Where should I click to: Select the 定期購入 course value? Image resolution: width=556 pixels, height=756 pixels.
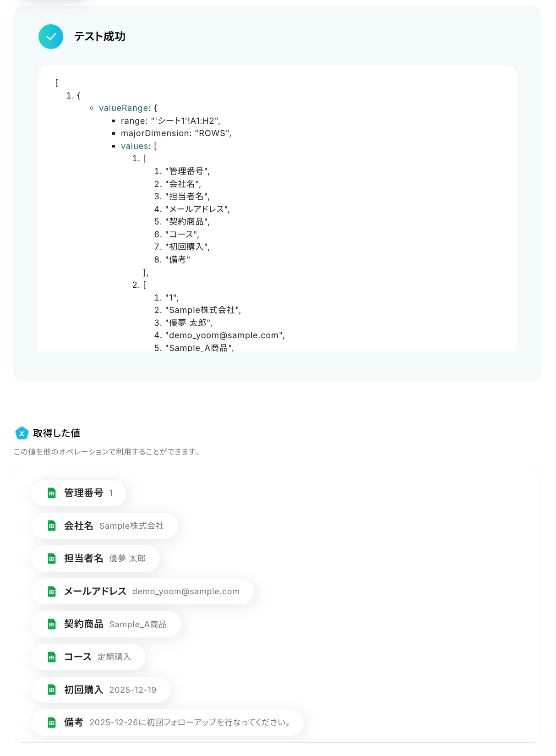pyautogui.click(x=114, y=657)
